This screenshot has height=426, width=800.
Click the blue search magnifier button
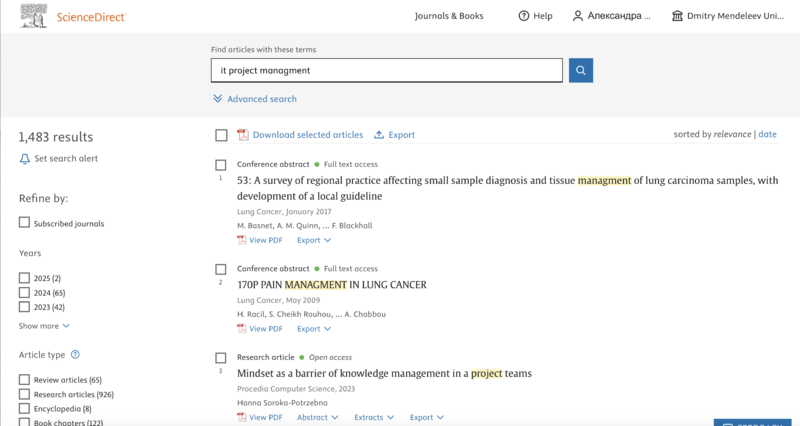581,70
